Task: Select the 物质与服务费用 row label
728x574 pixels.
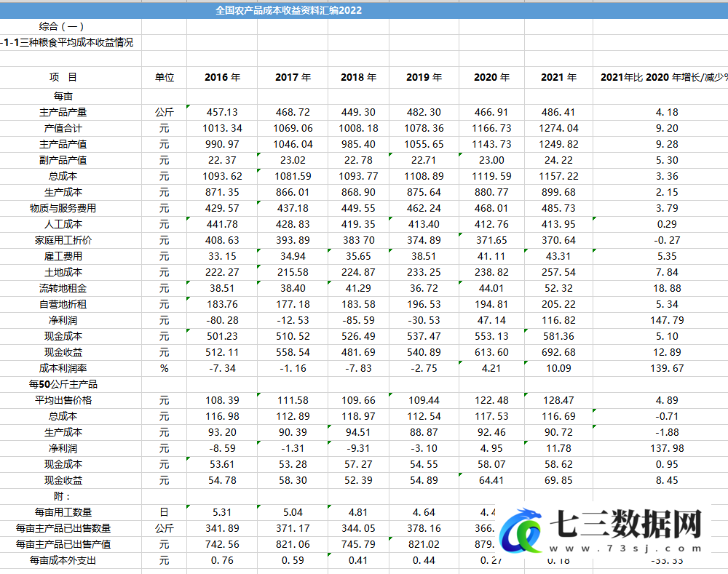Action: tap(63, 208)
